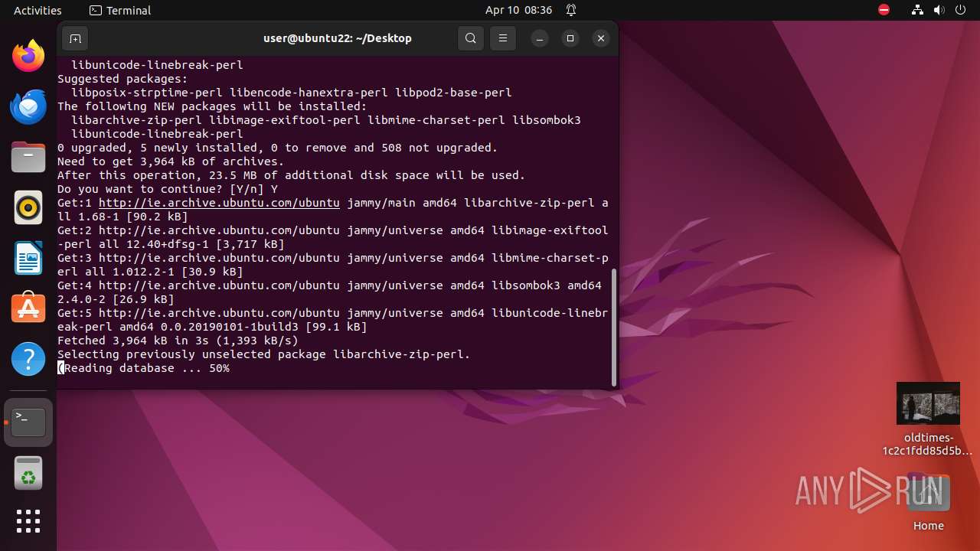
Task: Open the terminal hamburger menu
Action: (503, 38)
